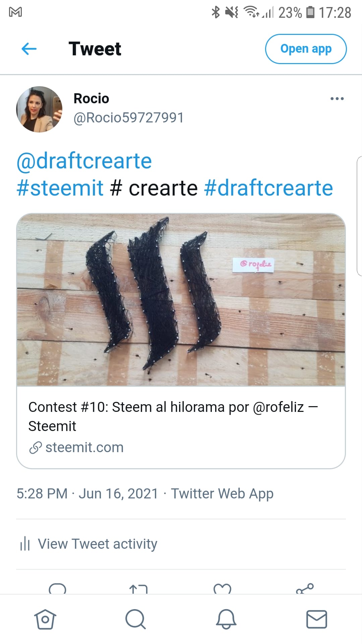Screen dimensions: 362x644
Task: Open the Twitter Web App source link
Action: pyautogui.click(x=222, y=494)
